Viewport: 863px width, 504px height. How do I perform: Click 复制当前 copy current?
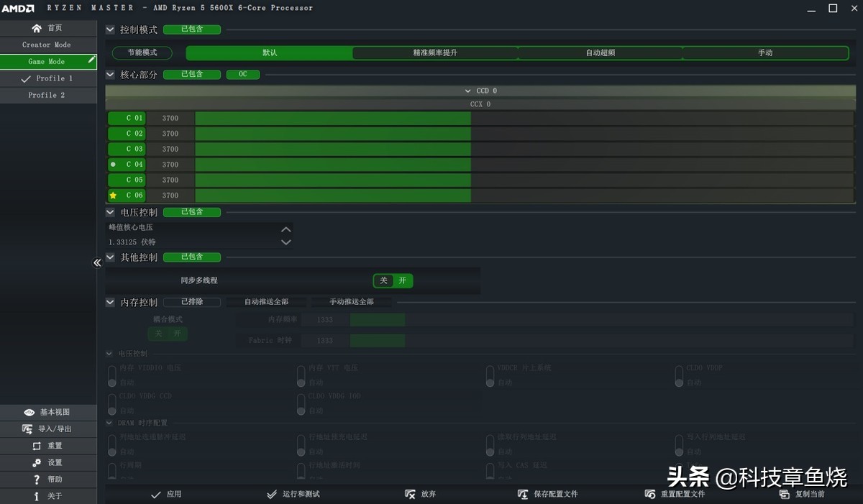[802, 494]
